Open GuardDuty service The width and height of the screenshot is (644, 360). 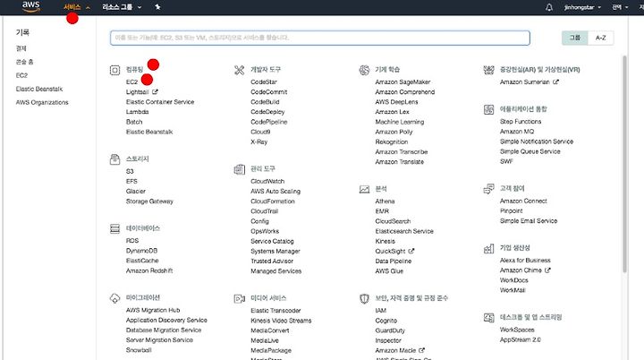pos(390,330)
